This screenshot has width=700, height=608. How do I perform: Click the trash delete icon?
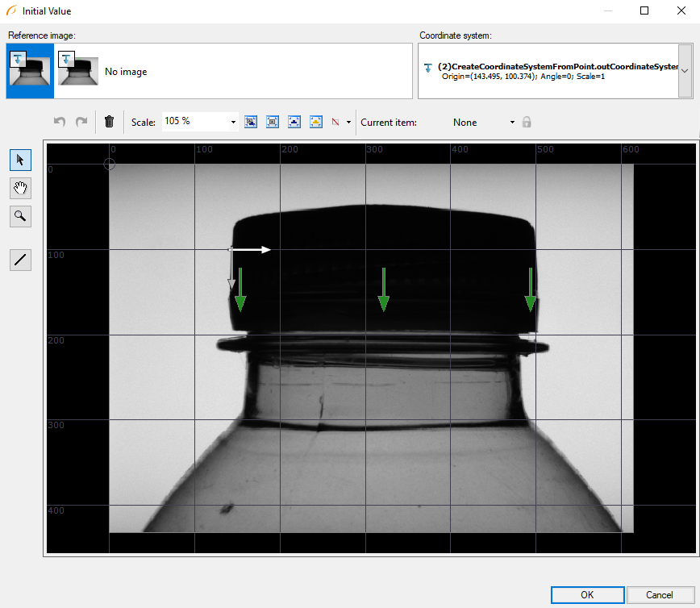110,122
